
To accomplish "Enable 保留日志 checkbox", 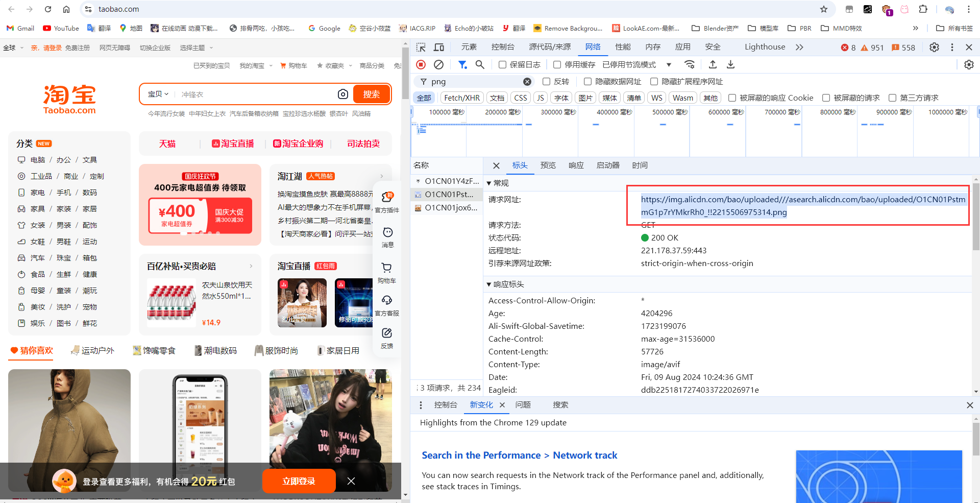I will point(502,64).
